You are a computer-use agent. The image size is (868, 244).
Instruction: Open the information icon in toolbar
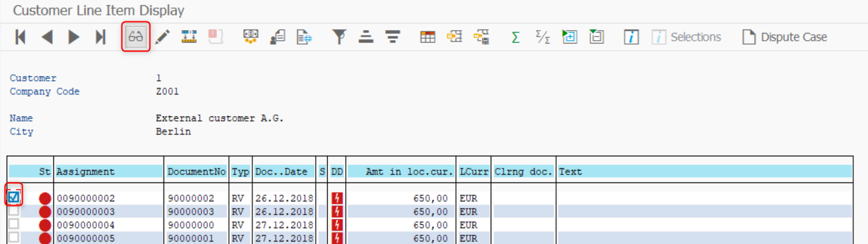(631, 37)
